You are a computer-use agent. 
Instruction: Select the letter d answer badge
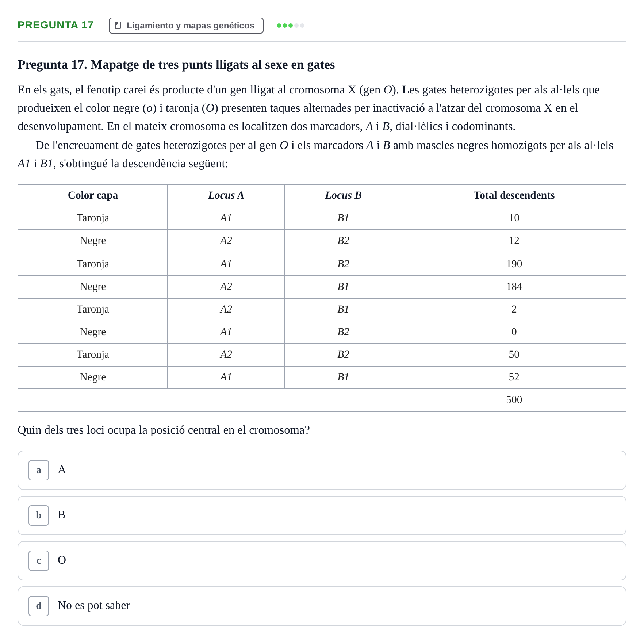pos(39,606)
